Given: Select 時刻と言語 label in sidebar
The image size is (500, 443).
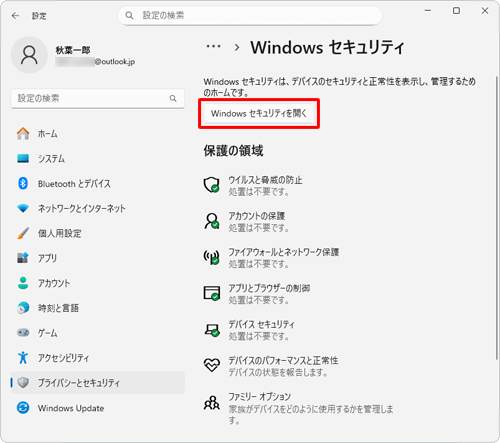Looking at the screenshot, I should click(58, 308).
